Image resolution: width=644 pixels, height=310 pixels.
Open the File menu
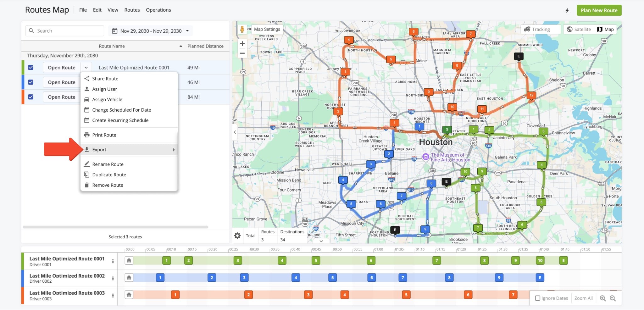(x=83, y=10)
